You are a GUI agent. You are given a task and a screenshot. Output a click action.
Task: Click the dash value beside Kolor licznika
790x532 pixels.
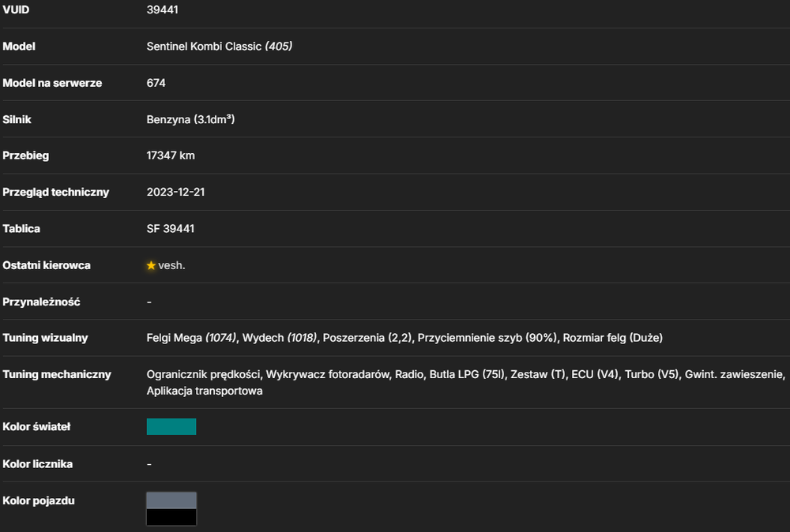click(149, 464)
